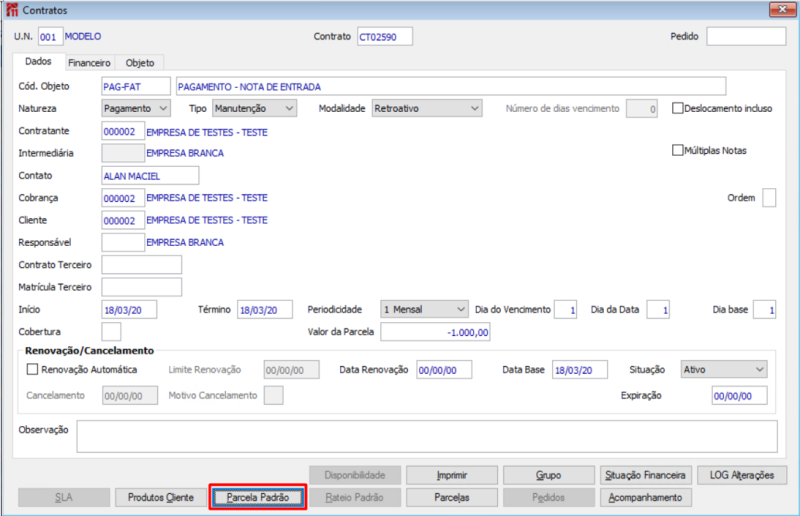Click the Grupo button
Image resolution: width=800 pixels, height=516 pixels.
pos(548,475)
